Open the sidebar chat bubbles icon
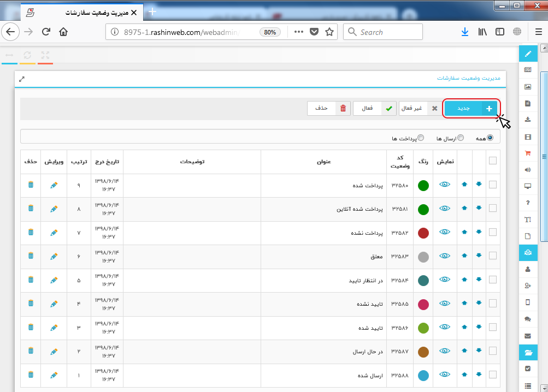The width and height of the screenshot is (548, 392). [x=528, y=319]
